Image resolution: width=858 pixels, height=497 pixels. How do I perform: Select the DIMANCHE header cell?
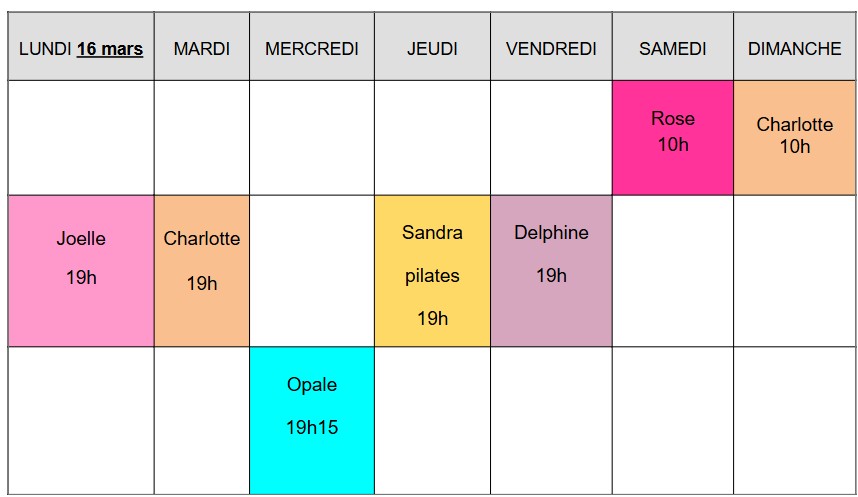[x=795, y=47]
